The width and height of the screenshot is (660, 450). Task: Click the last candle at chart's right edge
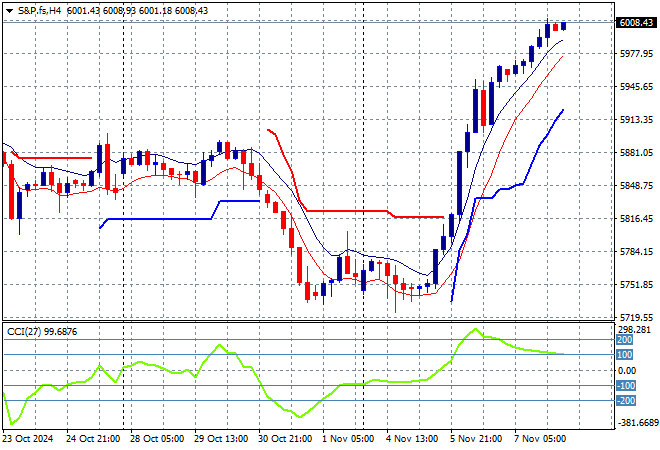(x=564, y=26)
